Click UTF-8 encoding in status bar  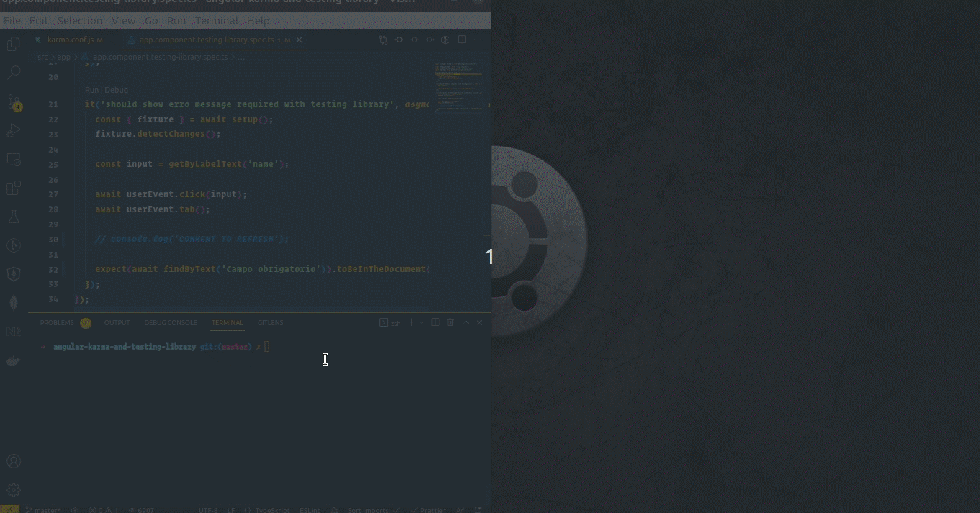(208, 510)
